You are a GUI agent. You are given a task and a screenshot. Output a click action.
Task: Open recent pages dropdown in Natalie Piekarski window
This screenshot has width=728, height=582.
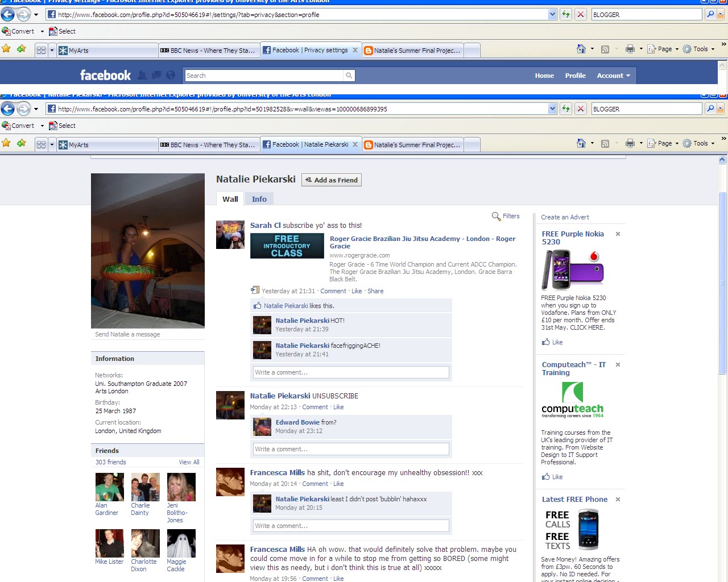point(36,109)
